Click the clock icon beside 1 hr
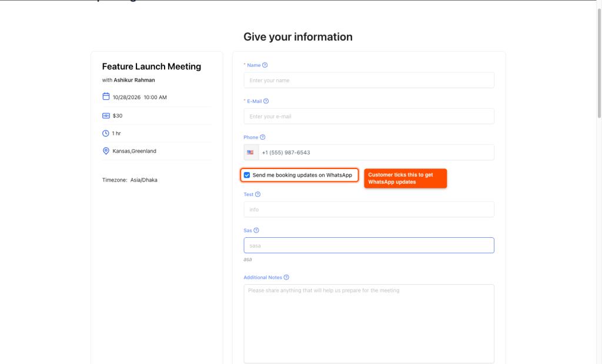This screenshot has height=364, width=602. click(106, 133)
